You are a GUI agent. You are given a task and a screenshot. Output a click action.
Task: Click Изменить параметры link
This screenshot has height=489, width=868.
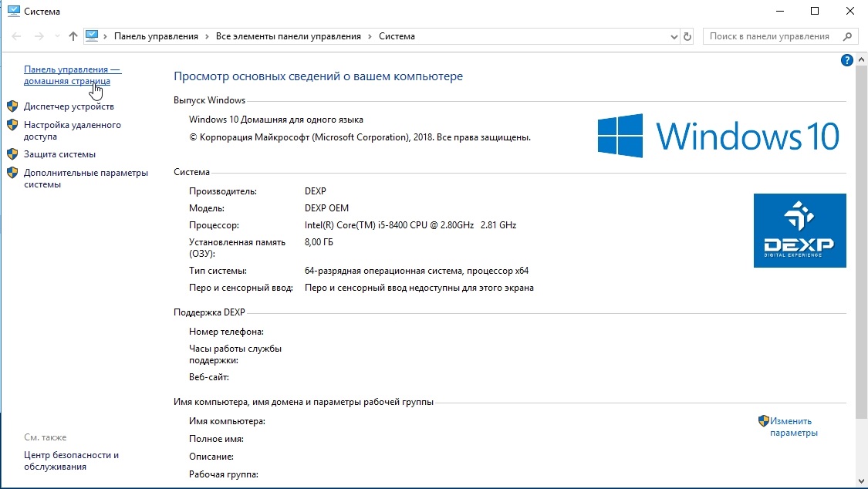click(794, 427)
